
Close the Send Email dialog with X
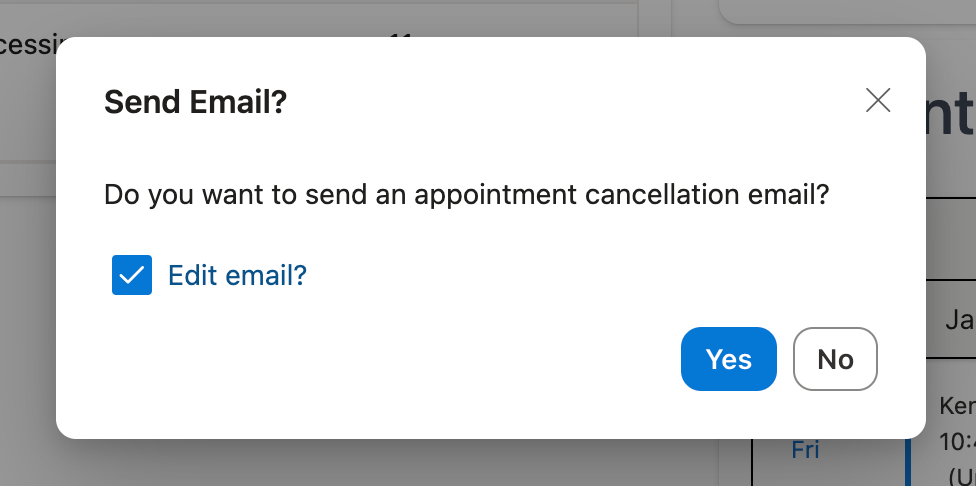pyautogui.click(x=878, y=100)
